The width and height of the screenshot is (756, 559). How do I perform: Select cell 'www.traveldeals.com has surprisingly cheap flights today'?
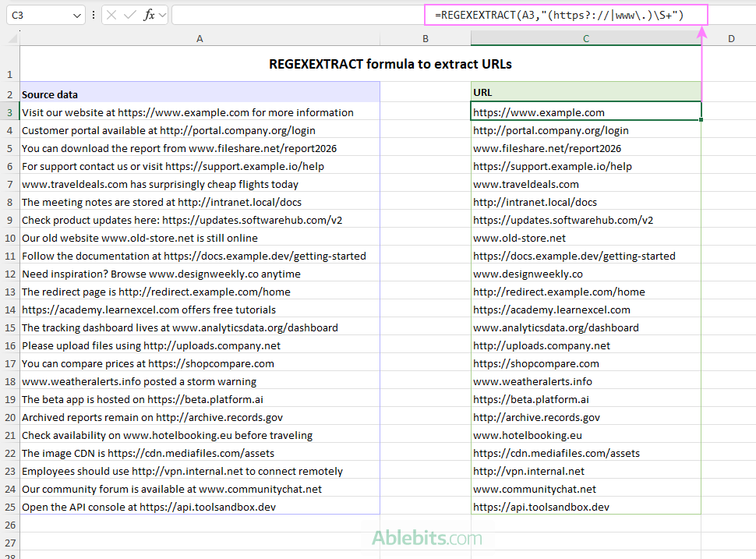(x=200, y=184)
